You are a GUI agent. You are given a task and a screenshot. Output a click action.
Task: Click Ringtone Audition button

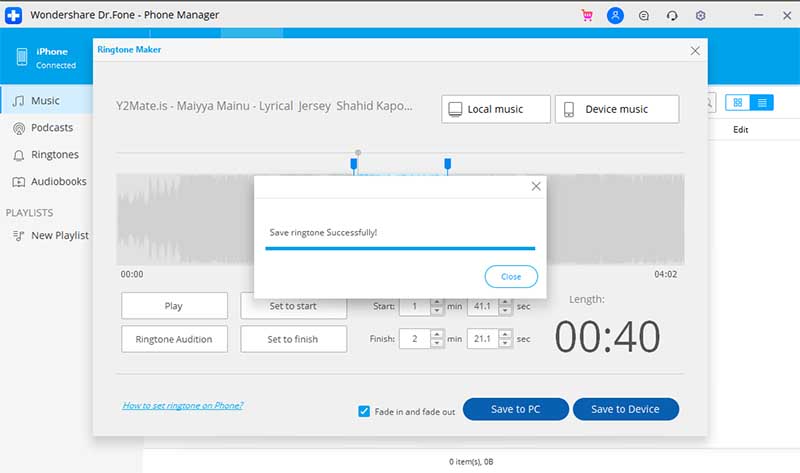pos(174,339)
